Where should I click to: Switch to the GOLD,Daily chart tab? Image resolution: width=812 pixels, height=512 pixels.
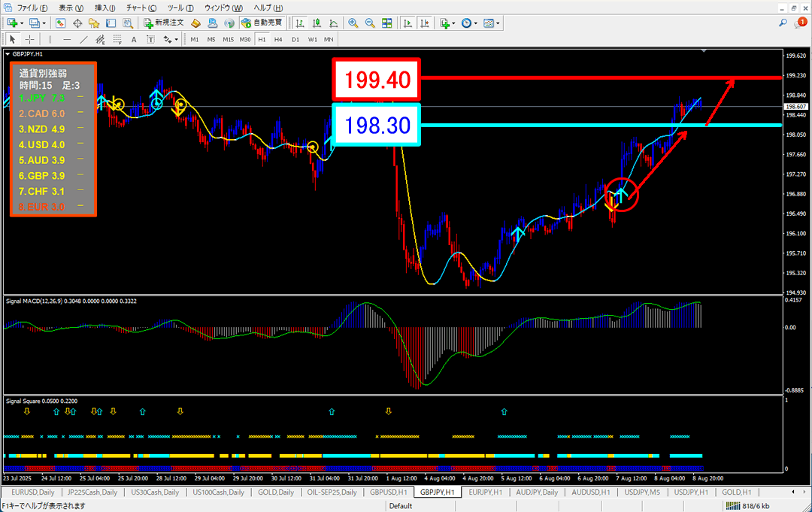coord(276,492)
